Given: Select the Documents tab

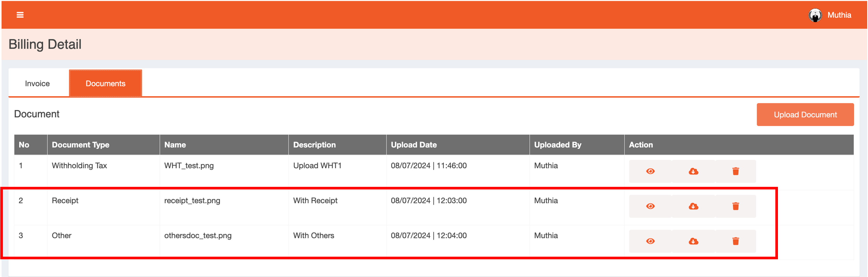Looking at the screenshot, I should coord(105,84).
